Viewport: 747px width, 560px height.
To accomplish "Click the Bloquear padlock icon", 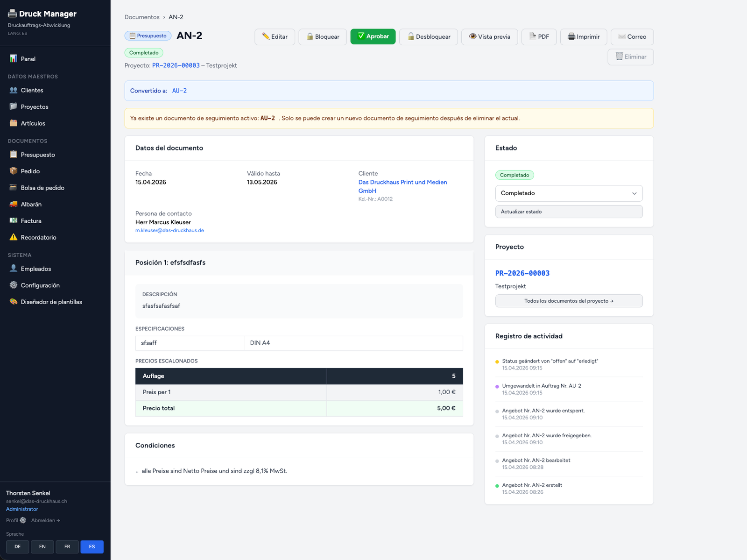I will tap(309, 36).
